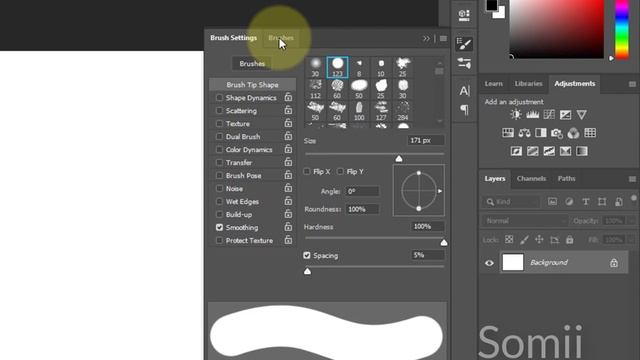Image resolution: width=640 pixels, height=360 pixels.
Task: Open the Normal blend mode dropdown
Action: [525, 221]
